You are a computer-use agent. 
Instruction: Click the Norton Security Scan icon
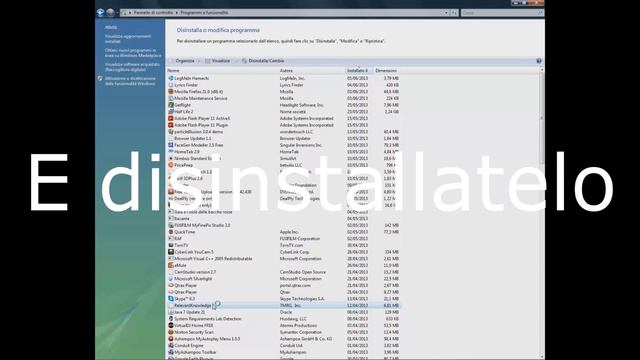[171, 332]
